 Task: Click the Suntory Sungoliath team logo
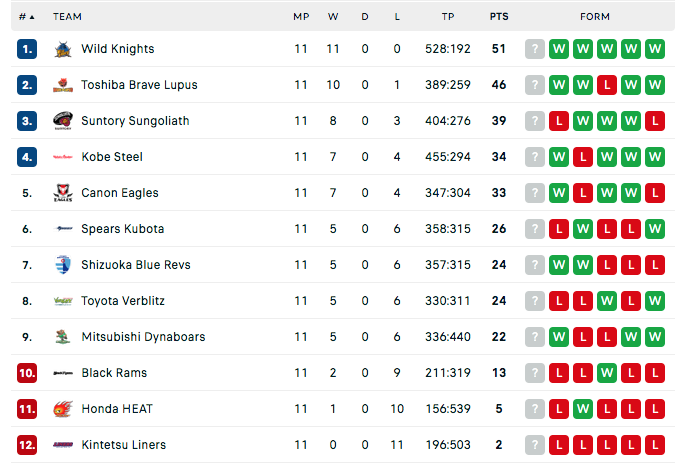pos(63,121)
